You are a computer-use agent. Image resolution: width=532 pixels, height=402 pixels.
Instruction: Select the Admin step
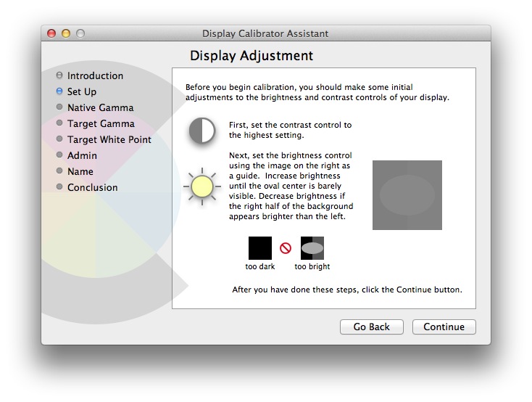(x=82, y=155)
